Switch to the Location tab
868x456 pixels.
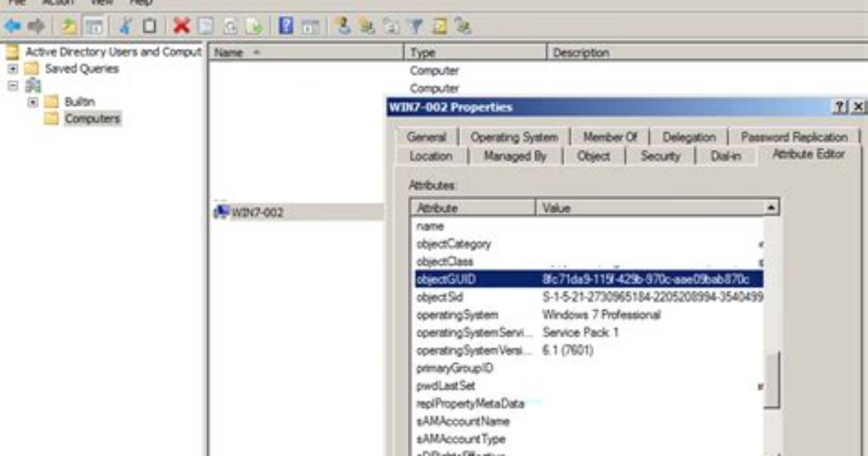point(430,156)
